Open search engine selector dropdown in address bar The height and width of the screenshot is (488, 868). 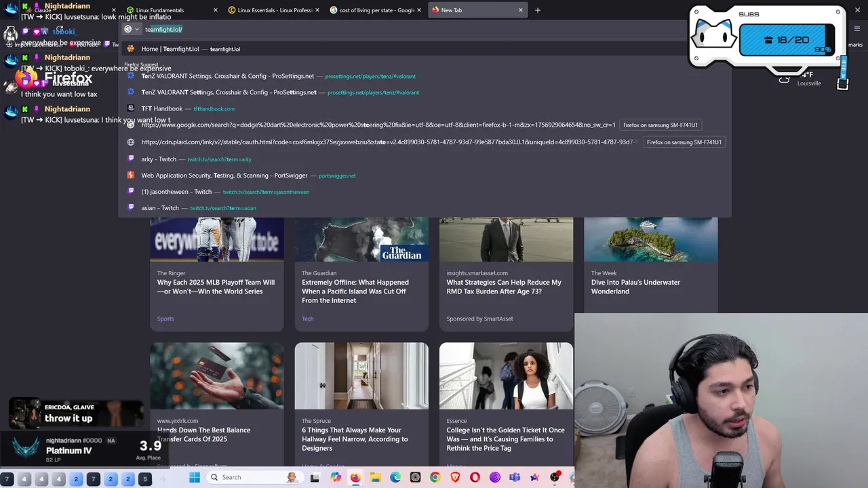[132, 29]
